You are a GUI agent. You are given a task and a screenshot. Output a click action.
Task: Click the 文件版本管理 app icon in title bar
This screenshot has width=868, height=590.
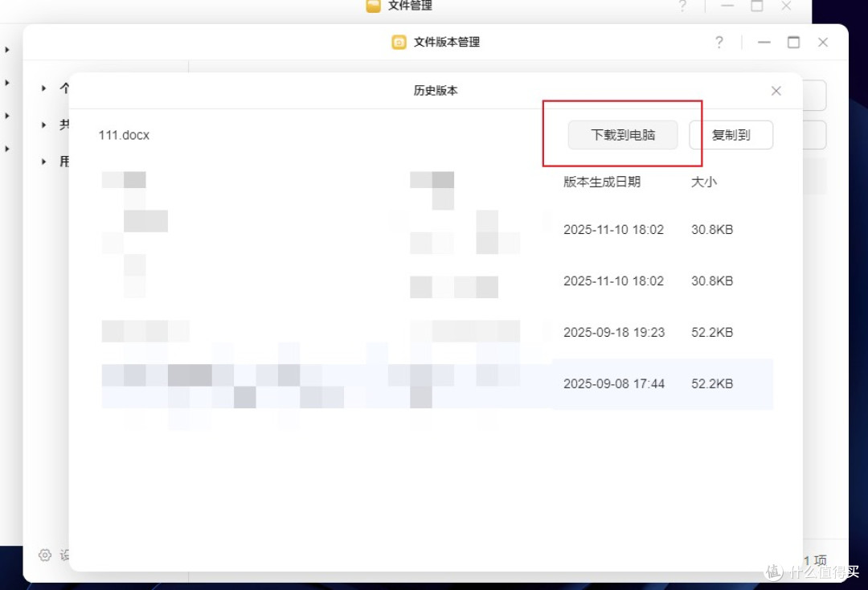click(399, 42)
